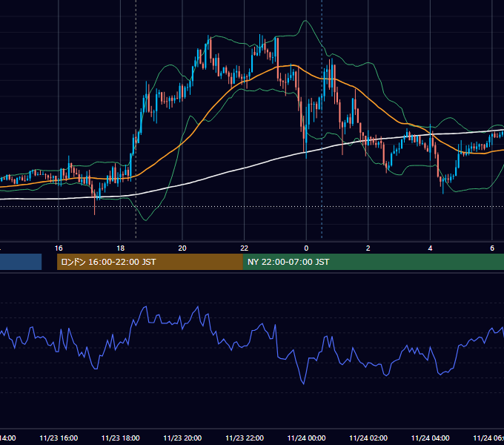Click the 11/23 22:00 time label
504x445 pixels.
click(x=245, y=438)
